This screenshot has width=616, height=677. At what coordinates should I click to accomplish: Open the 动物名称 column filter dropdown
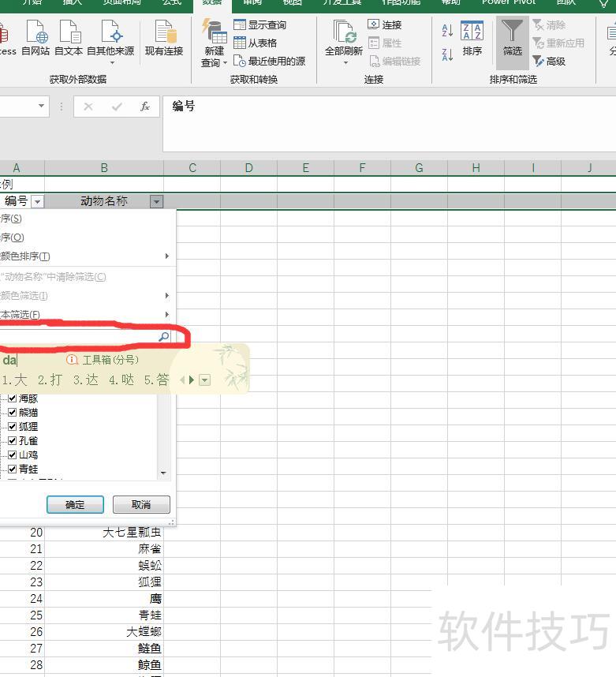[x=157, y=202]
